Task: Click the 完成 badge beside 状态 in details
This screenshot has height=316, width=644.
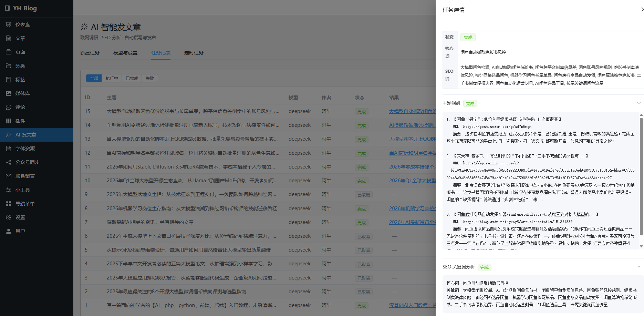Action: click(468, 37)
